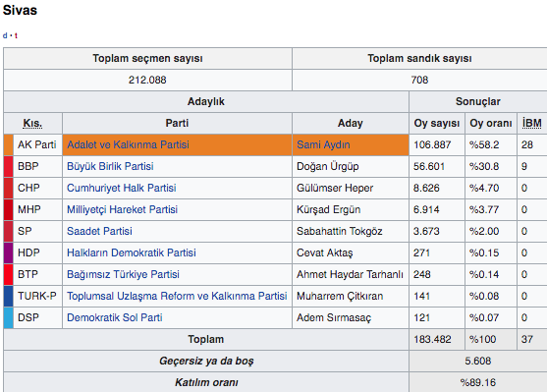Click the %100 total share cell
Image resolution: width=547 pixels, height=392 pixels.
pos(491,340)
